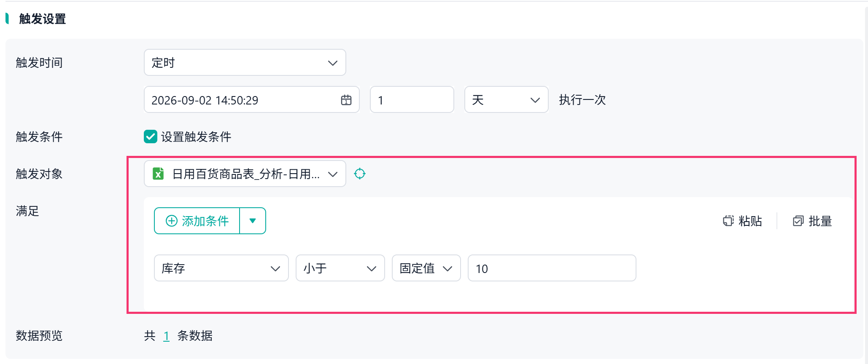Viewport: 868px width, 364px height.
Task: Click the 条数据 text
Action: (195, 336)
